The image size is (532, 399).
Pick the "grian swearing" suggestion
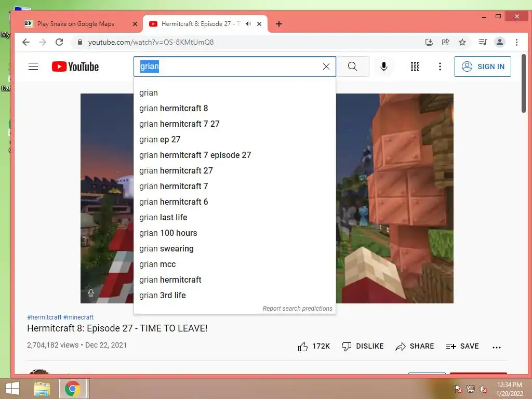[x=234, y=249]
